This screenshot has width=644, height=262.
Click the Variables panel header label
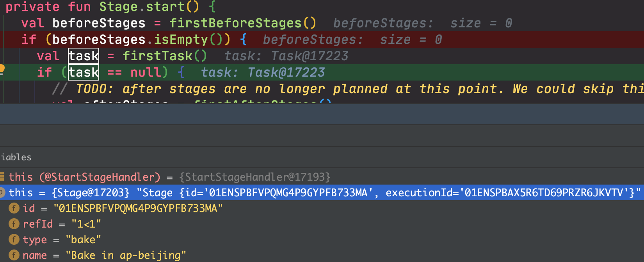pos(16,157)
